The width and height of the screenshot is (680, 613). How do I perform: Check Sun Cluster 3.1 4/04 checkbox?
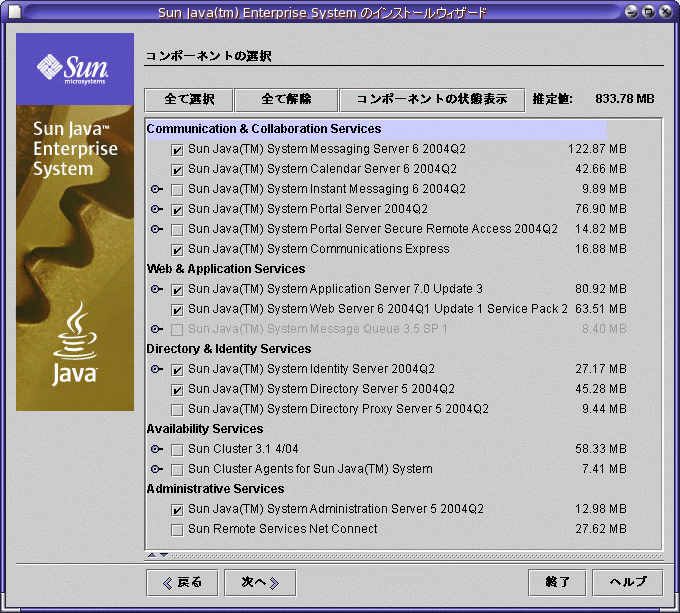pyautogui.click(x=177, y=450)
